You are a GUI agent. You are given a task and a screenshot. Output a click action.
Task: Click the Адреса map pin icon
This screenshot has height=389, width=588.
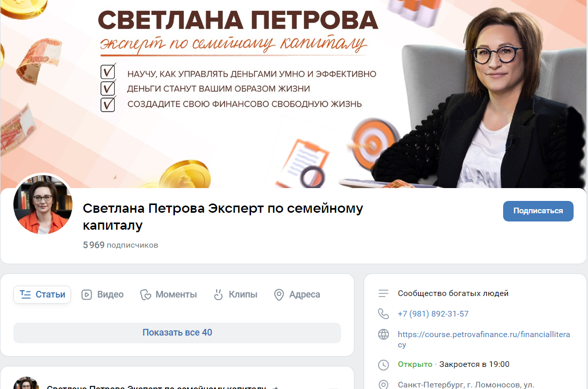click(x=279, y=295)
